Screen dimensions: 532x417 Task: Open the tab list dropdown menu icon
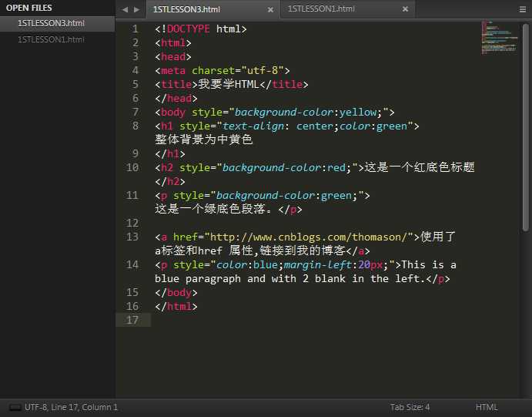click(523, 9)
